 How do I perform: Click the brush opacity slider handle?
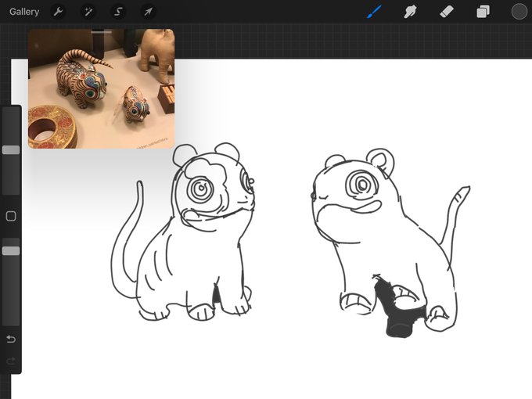[x=11, y=250]
